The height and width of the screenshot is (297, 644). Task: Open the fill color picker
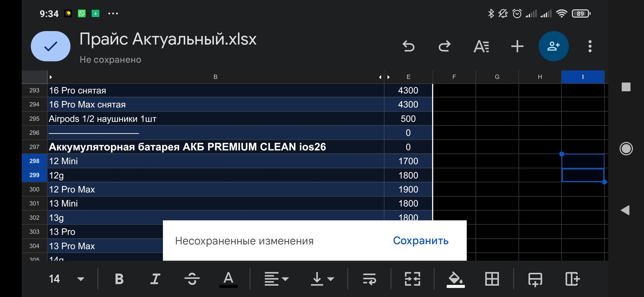click(455, 279)
